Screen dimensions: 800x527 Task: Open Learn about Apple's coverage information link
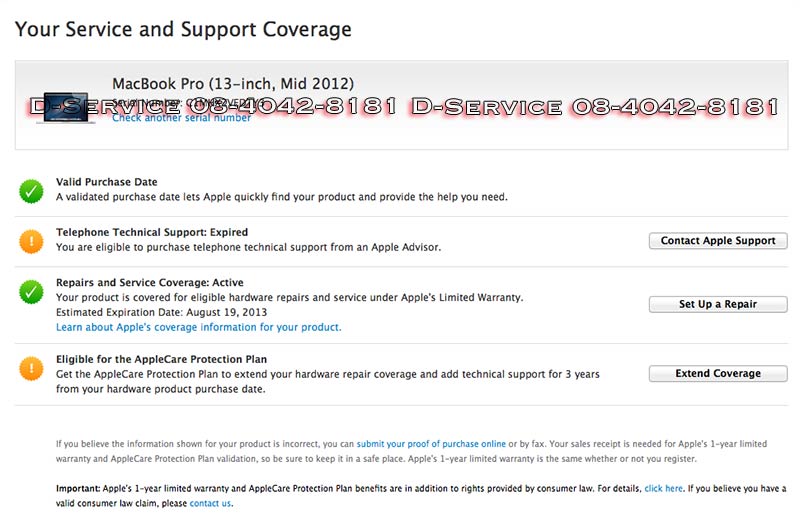tap(198, 327)
